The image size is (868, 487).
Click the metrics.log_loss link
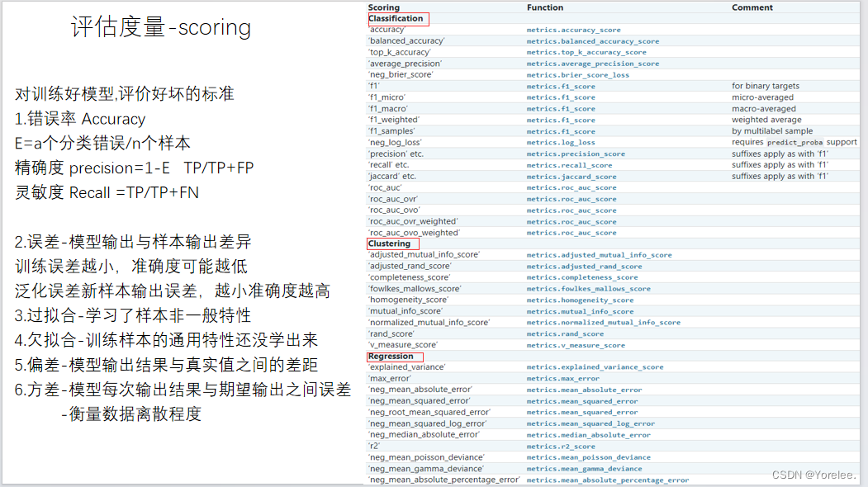(561, 143)
